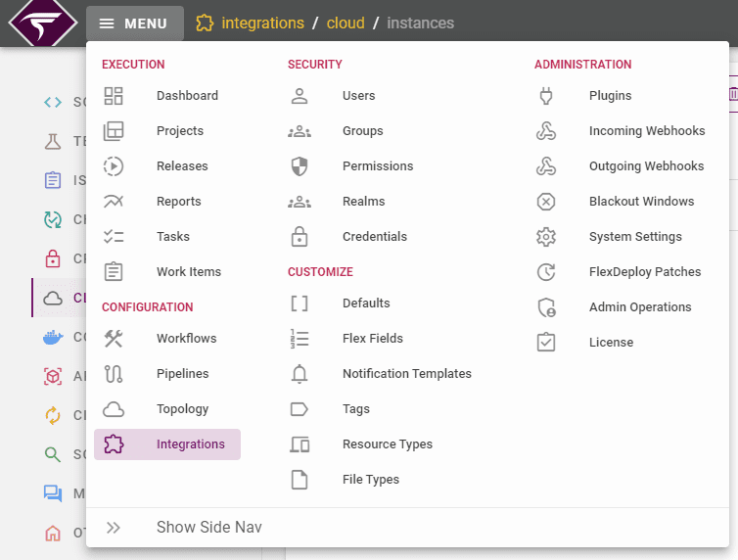Click the Work Items clipboard icon

114,271
